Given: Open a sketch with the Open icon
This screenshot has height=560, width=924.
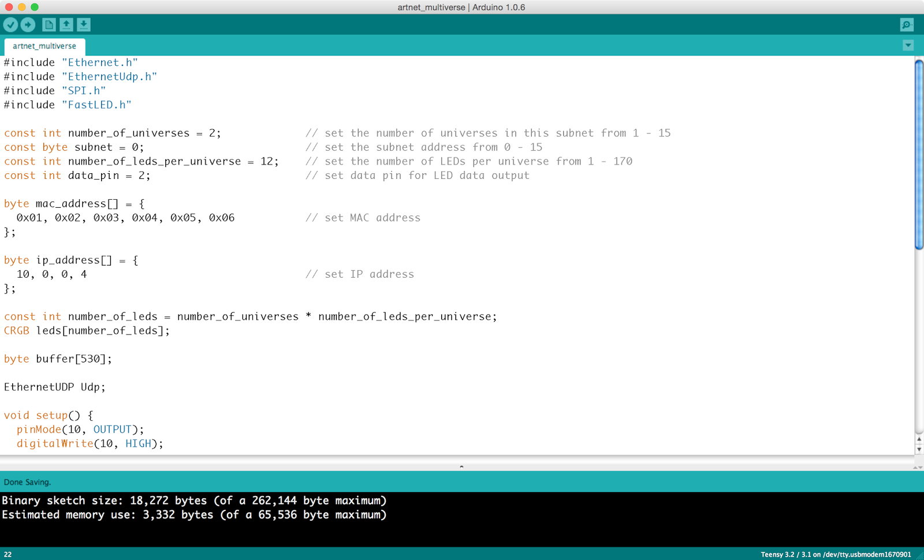Looking at the screenshot, I should pos(66,25).
